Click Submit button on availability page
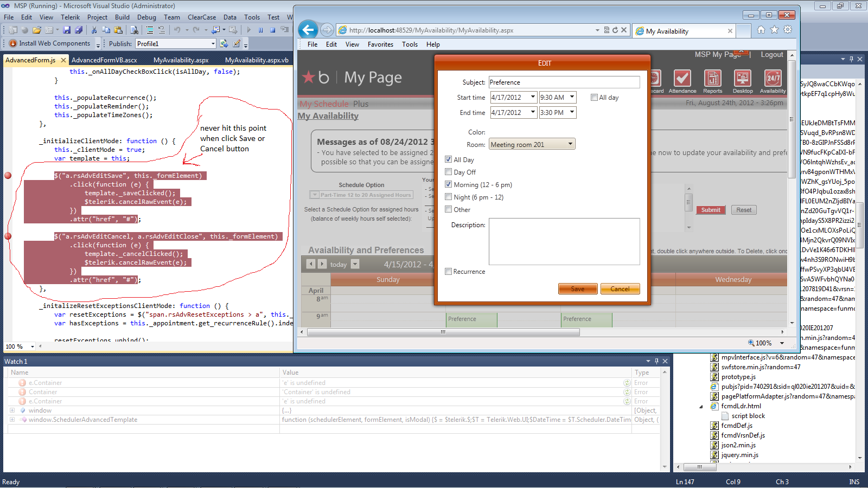The image size is (868, 488). click(711, 210)
